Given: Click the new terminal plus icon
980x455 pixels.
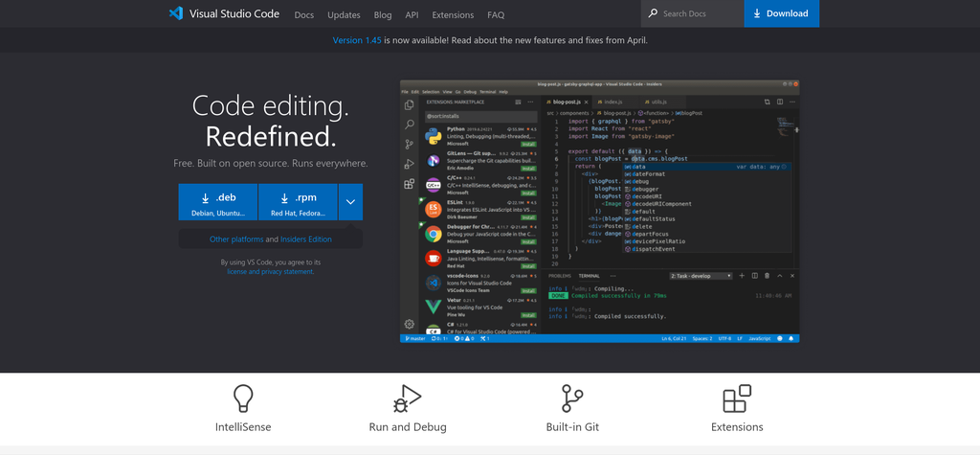Looking at the screenshot, I should (x=742, y=275).
